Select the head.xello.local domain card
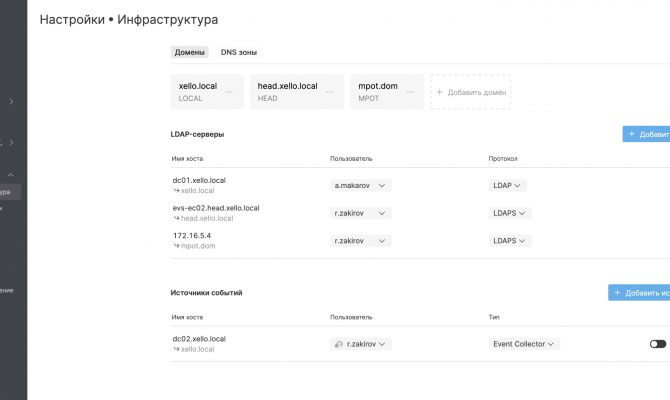Screen dimensions: 670x400 click(286, 91)
